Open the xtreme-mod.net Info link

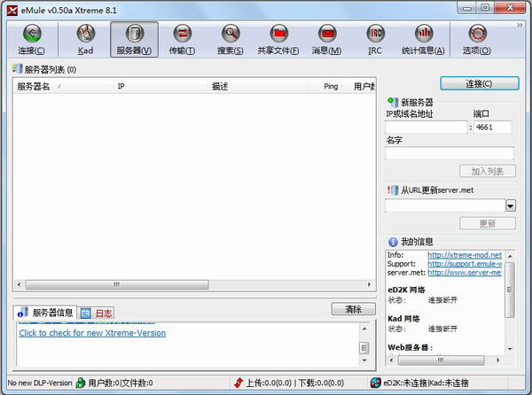(x=465, y=255)
